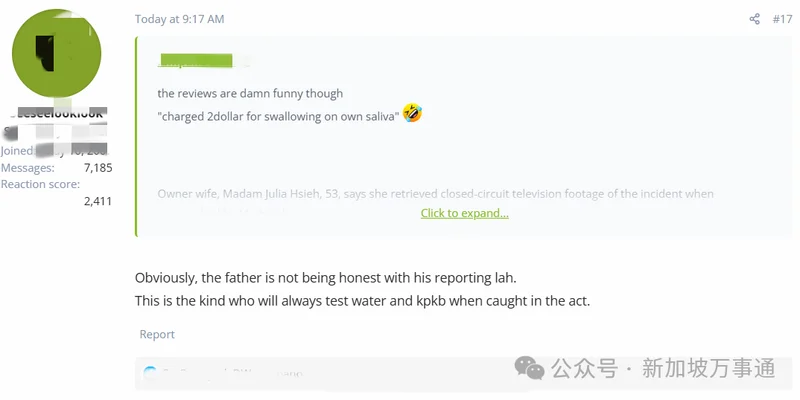The height and width of the screenshot is (400, 800).
Task: Click the 'Today at 9:17 AM' timestamp
Action: pyautogui.click(x=179, y=19)
